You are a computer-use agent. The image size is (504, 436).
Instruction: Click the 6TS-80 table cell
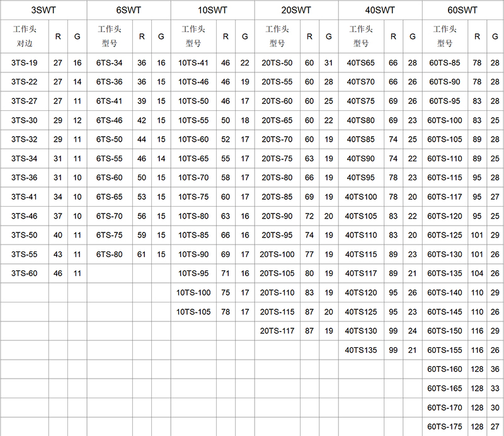coord(110,255)
